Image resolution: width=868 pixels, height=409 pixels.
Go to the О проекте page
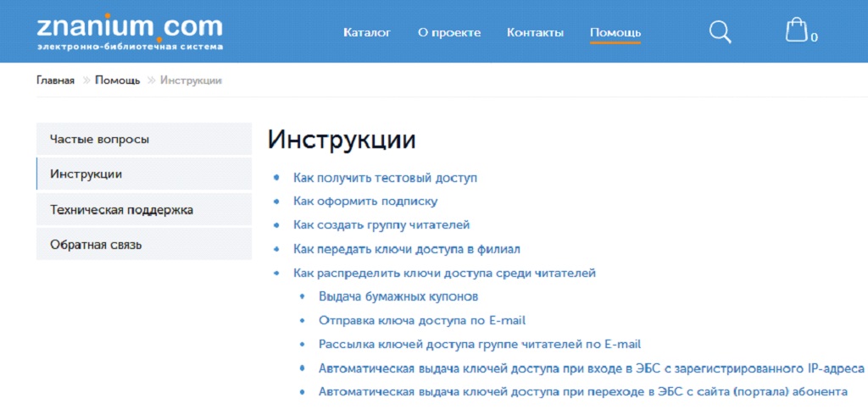449,33
